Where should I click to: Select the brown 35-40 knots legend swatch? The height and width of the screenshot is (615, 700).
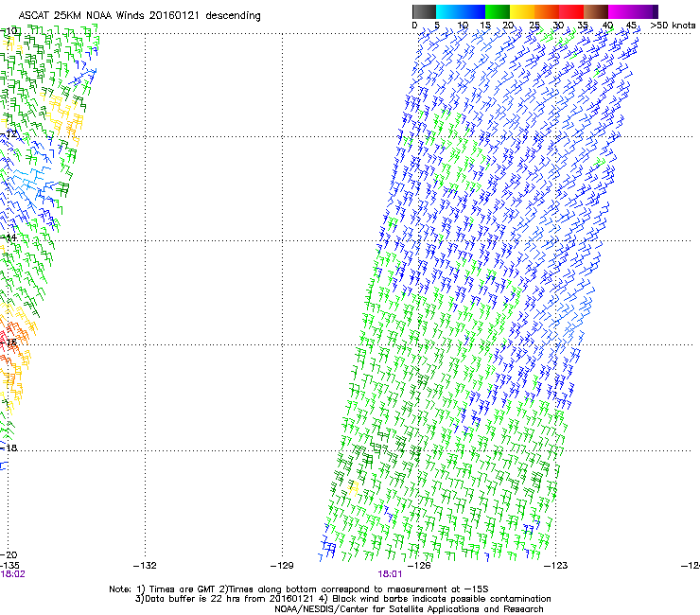pos(596,11)
